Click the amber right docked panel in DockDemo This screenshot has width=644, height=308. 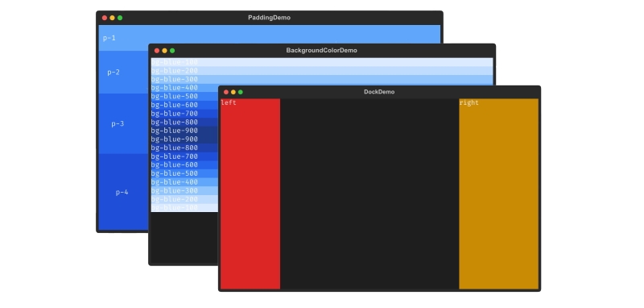[x=498, y=194]
